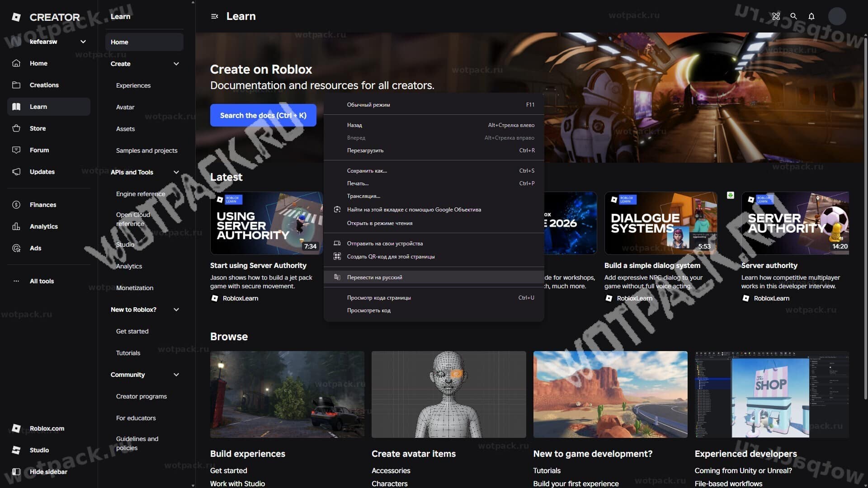
Task: Open Creator programs link
Action: click(x=142, y=396)
